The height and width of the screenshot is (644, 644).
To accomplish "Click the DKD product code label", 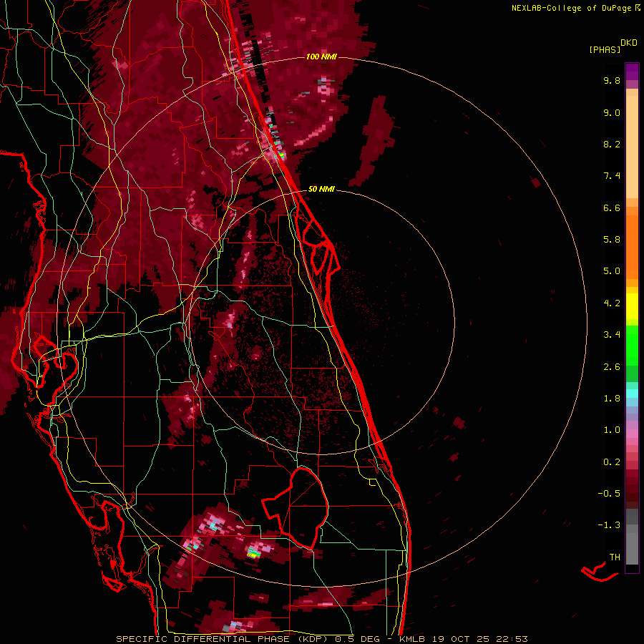I will [629, 43].
